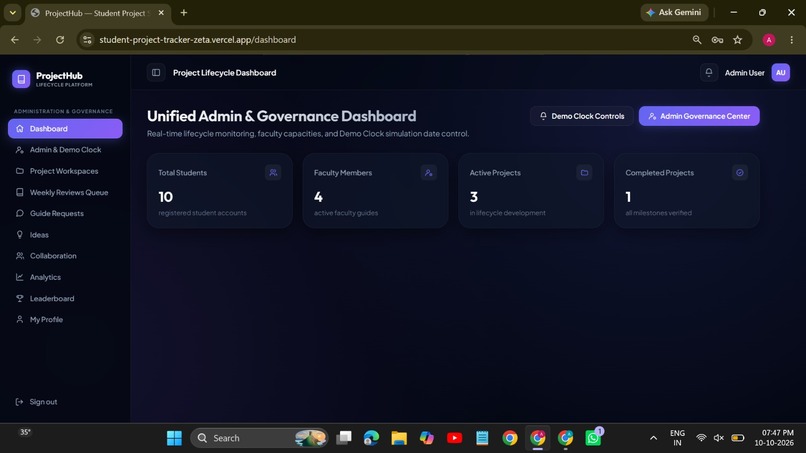The width and height of the screenshot is (806, 453).
Task: Open the notifications bell
Action: tap(708, 73)
